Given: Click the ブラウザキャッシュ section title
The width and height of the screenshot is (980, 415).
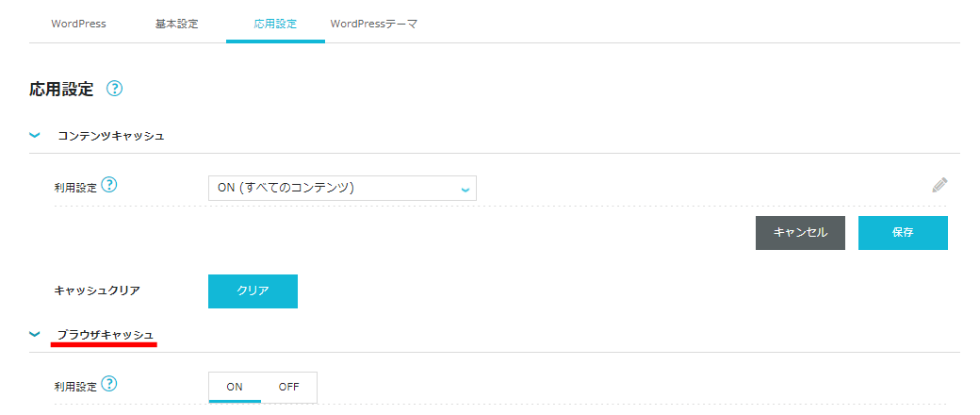Looking at the screenshot, I should click(105, 335).
